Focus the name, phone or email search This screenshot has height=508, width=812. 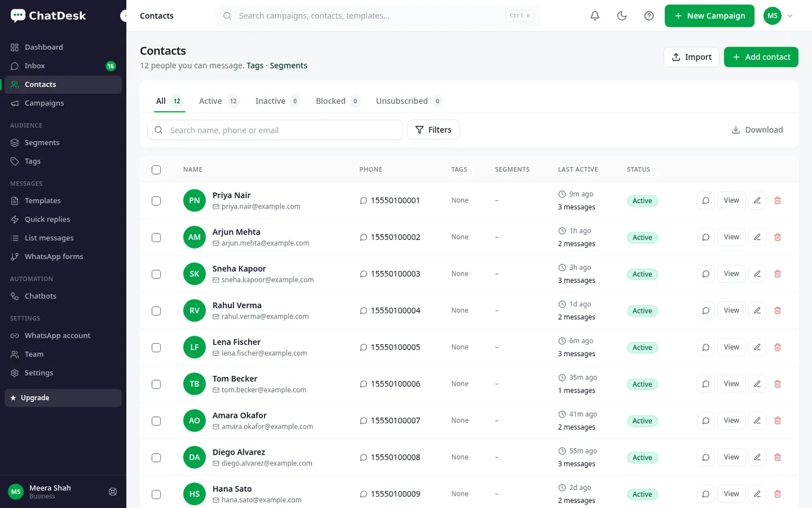[x=275, y=130]
